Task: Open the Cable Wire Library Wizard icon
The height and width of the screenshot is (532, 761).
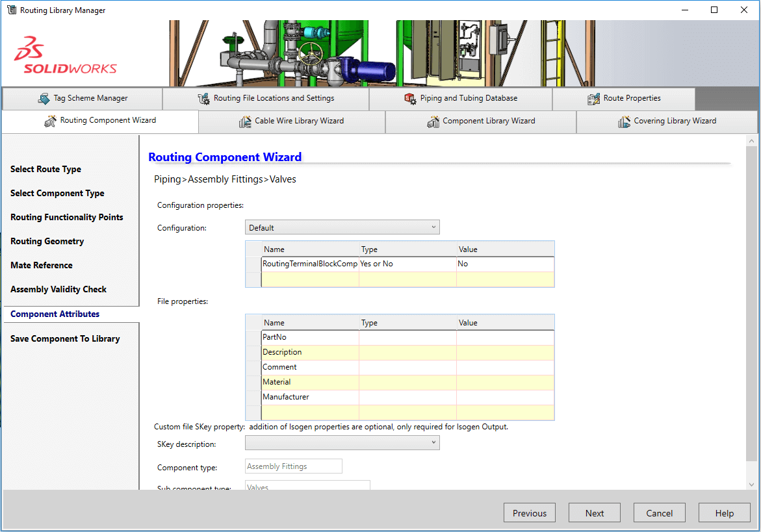Action: tap(246, 121)
